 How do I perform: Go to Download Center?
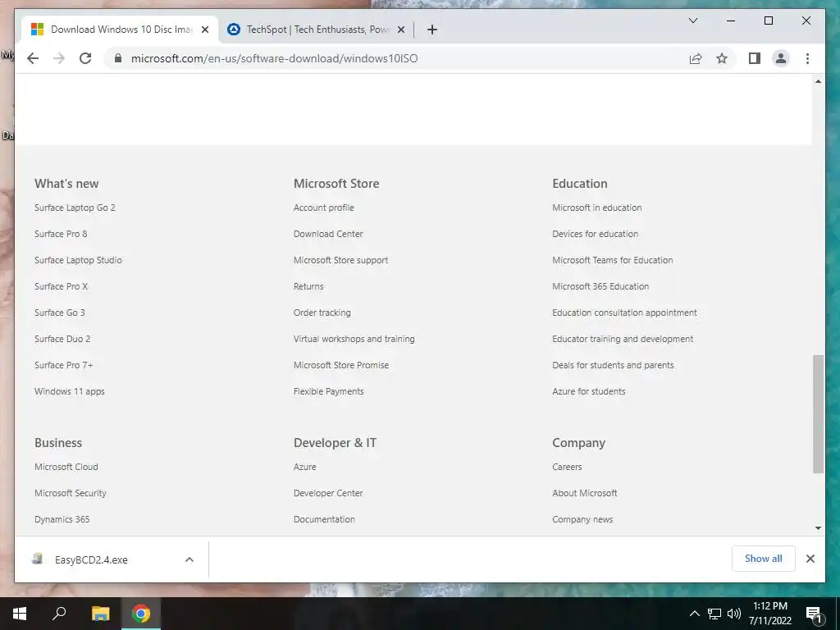pos(328,234)
